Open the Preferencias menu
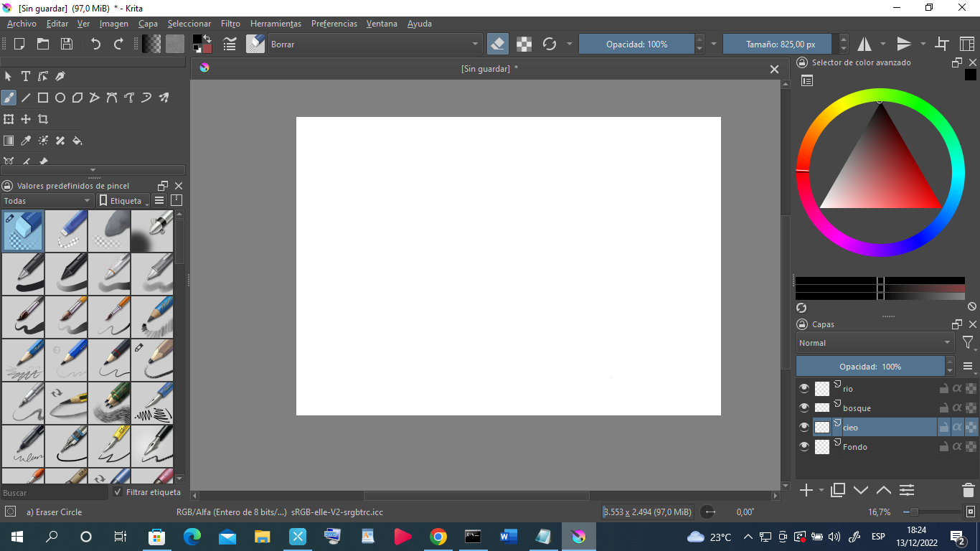The width and height of the screenshot is (980, 551). point(334,24)
